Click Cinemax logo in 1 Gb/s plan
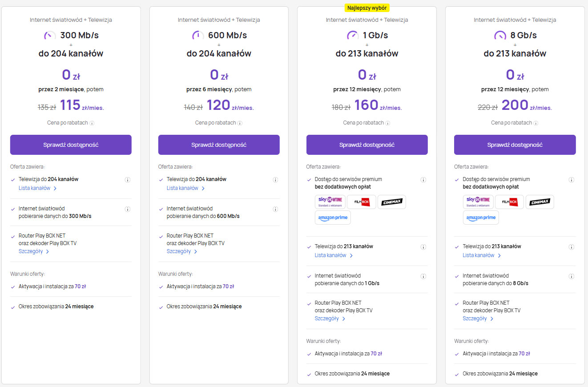The image size is (588, 387). click(391, 202)
